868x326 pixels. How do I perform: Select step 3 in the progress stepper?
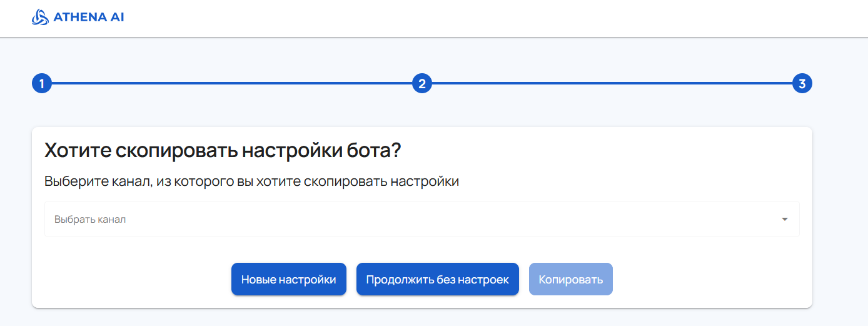(802, 83)
